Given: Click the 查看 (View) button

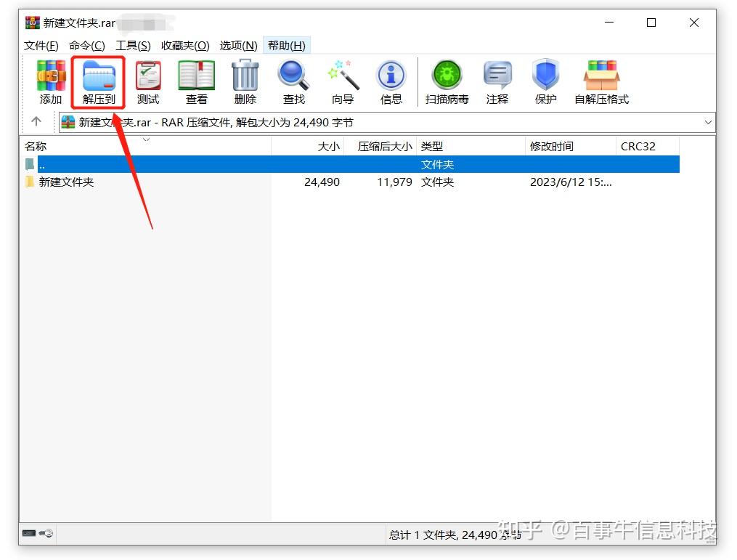Looking at the screenshot, I should coord(196,80).
